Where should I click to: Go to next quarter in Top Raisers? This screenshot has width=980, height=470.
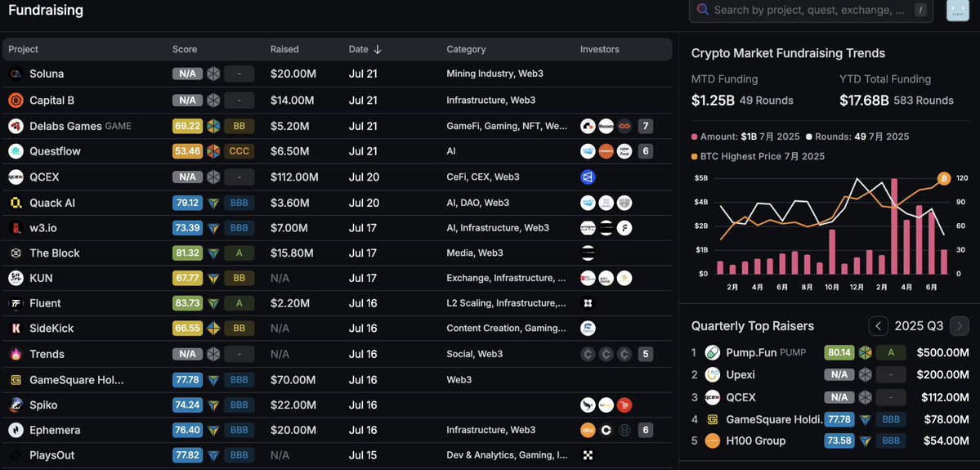click(959, 325)
